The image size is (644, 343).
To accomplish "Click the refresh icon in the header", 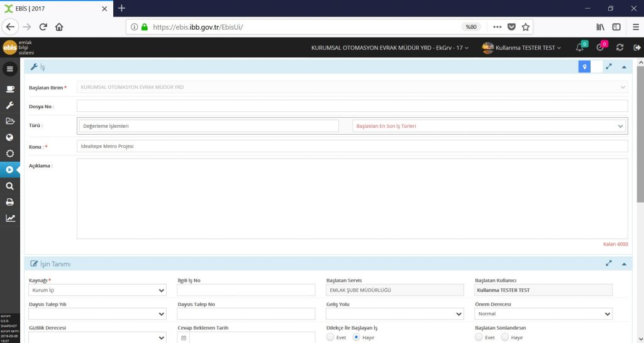I will tap(619, 48).
